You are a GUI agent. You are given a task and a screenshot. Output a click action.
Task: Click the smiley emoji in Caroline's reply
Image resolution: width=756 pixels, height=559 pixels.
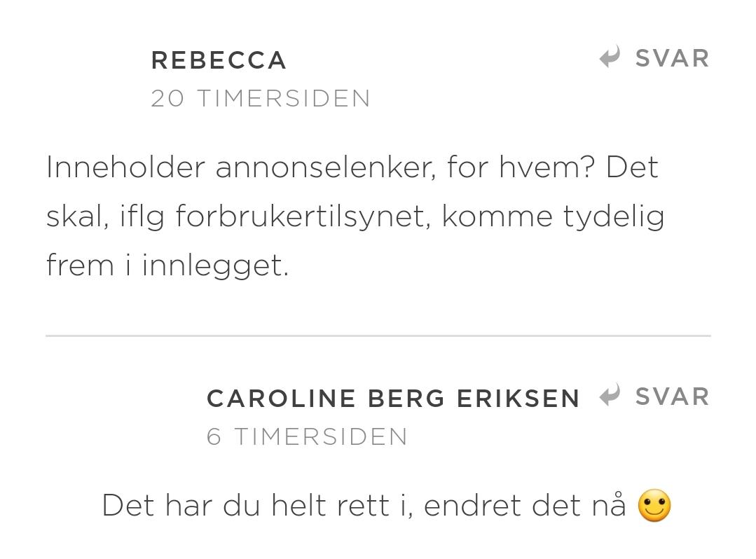(654, 506)
